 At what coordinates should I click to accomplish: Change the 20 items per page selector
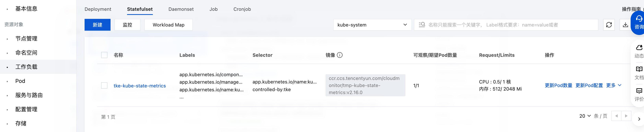click(585, 116)
